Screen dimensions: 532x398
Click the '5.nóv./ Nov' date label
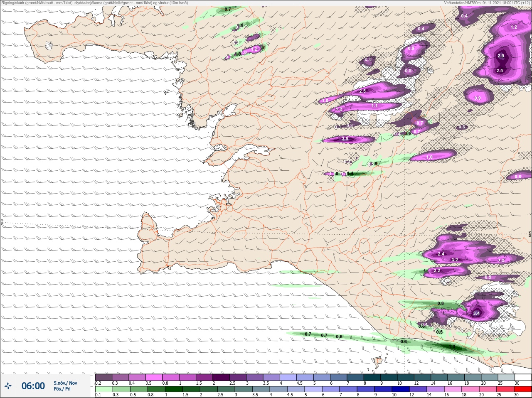coord(65,383)
